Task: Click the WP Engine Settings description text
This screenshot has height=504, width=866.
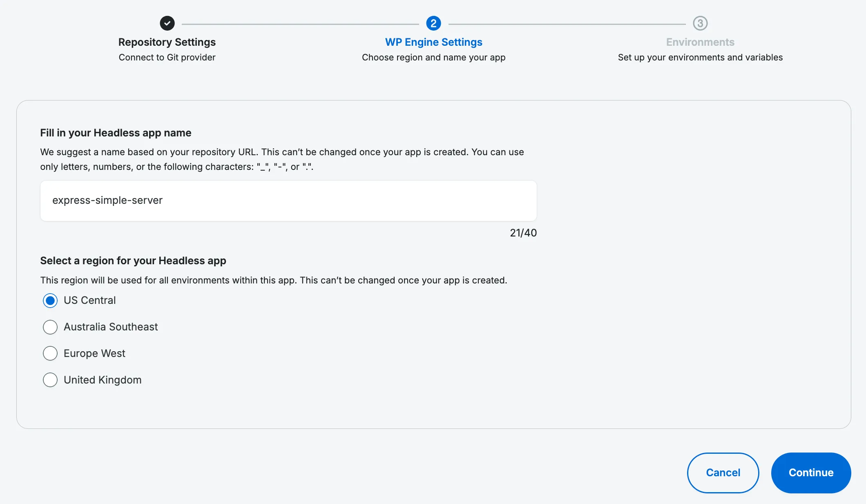Action: tap(433, 57)
